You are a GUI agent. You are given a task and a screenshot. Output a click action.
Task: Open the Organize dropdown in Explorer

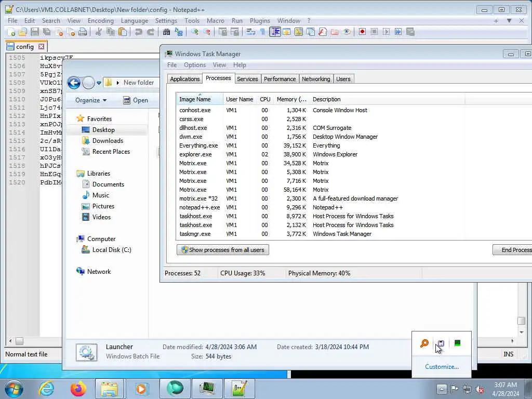[x=90, y=100]
